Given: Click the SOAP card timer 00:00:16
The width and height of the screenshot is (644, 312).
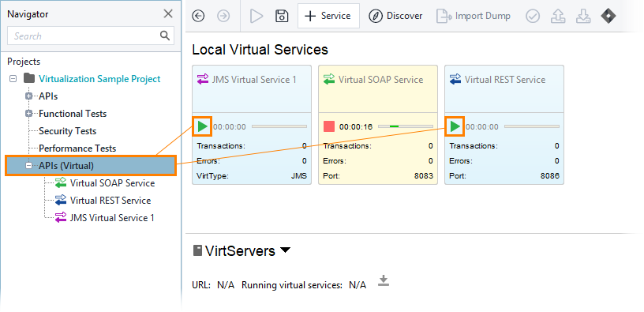Looking at the screenshot, I should 356,127.
